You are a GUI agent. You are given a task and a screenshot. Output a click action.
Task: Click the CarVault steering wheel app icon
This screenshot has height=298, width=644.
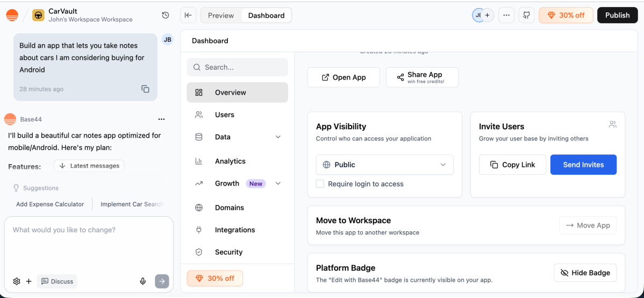point(38,15)
